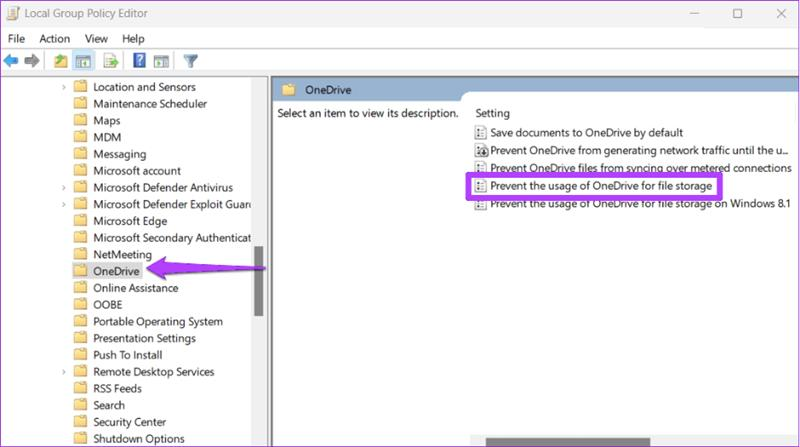
Task: Click the OOBE folder icon
Action: 80,304
